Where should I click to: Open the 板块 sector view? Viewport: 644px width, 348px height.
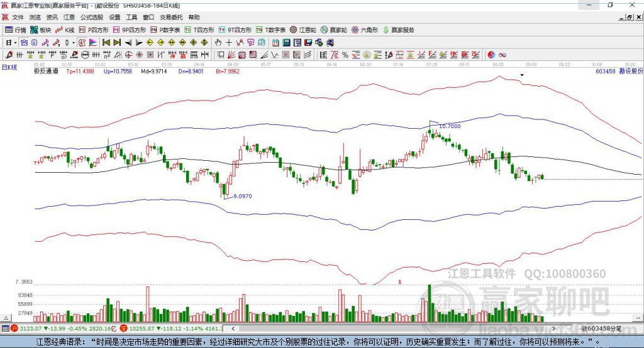click(x=40, y=30)
